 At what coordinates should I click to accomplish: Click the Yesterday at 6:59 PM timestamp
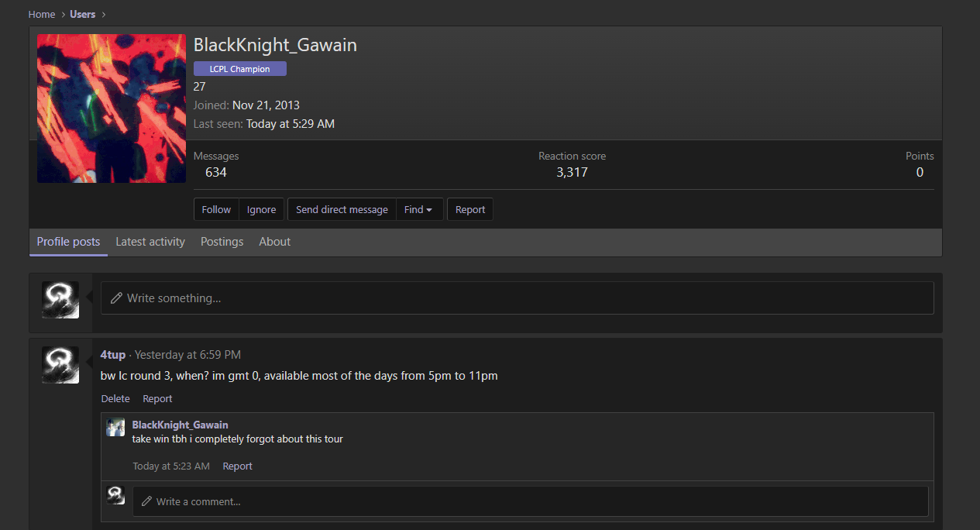point(187,355)
